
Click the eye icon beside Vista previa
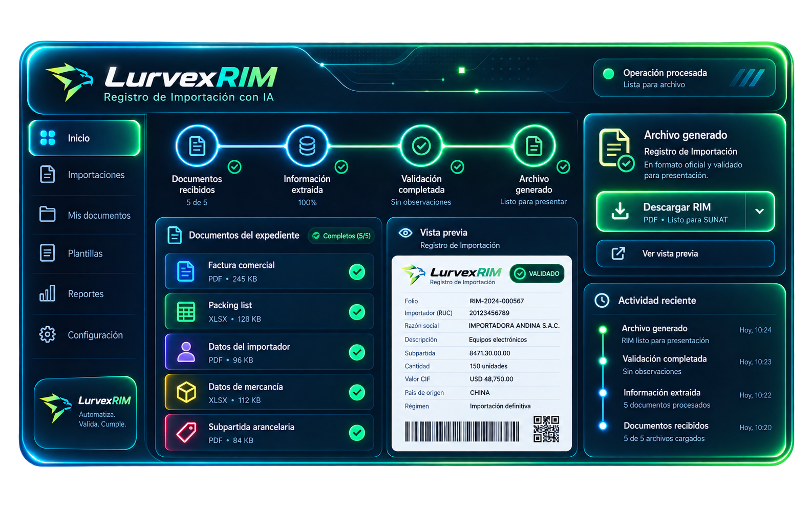[405, 233]
